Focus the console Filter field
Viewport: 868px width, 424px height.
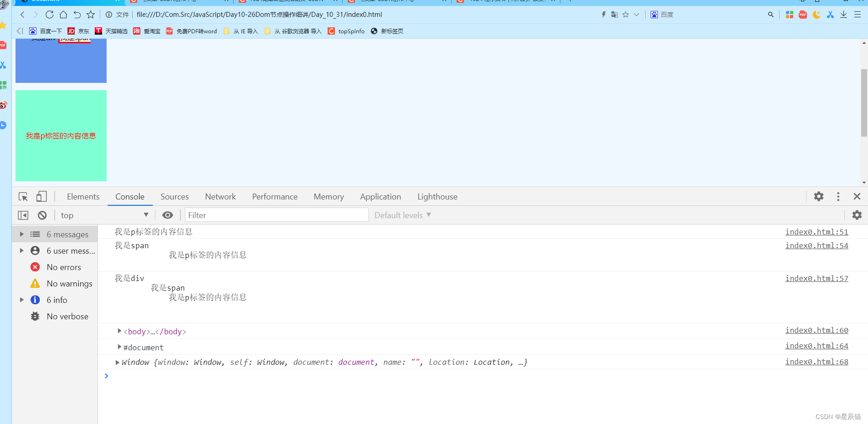(x=277, y=215)
